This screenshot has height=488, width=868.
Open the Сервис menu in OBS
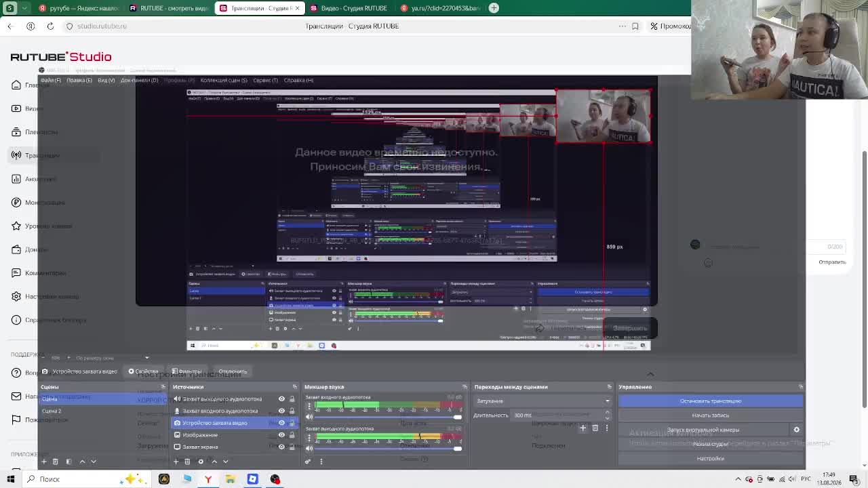[265, 80]
